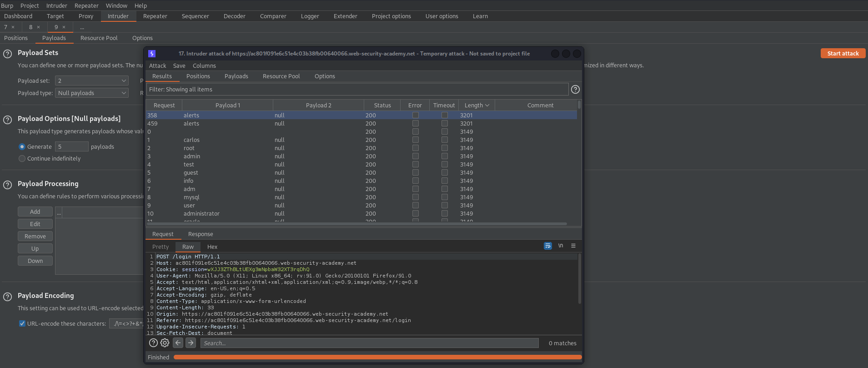
Task: Click Add payload processing rule button
Action: 35,212
